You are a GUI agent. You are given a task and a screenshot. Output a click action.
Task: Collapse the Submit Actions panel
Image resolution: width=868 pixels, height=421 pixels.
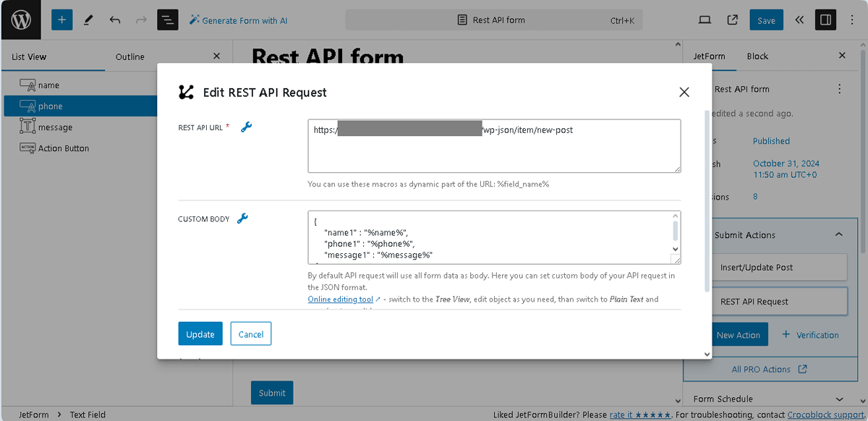839,234
